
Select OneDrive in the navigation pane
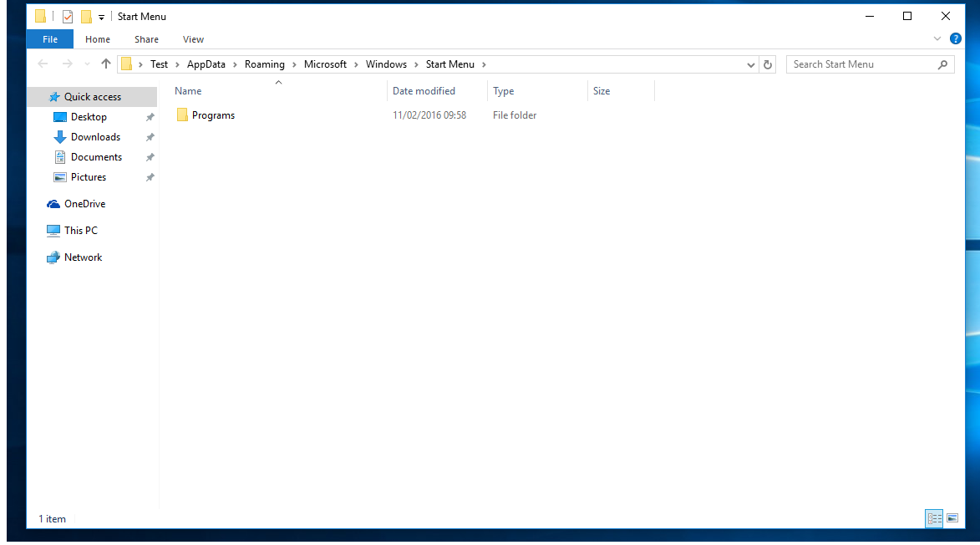point(84,204)
